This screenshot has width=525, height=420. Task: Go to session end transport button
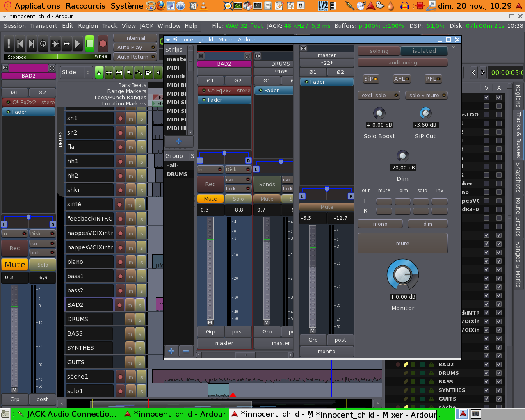click(31, 44)
